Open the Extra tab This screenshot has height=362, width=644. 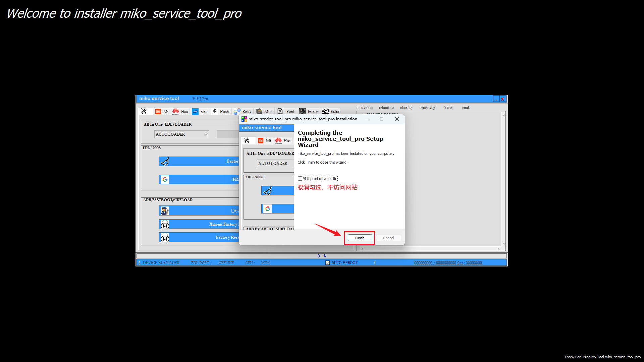coord(325,112)
